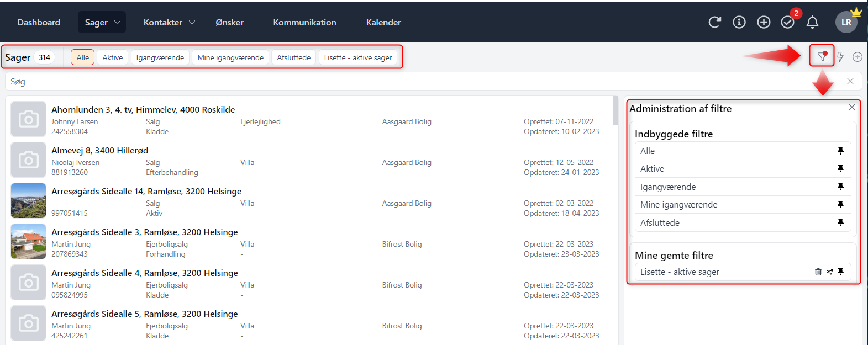Toggle pin on 'Igangværende' filter
868x345 pixels.
840,187
